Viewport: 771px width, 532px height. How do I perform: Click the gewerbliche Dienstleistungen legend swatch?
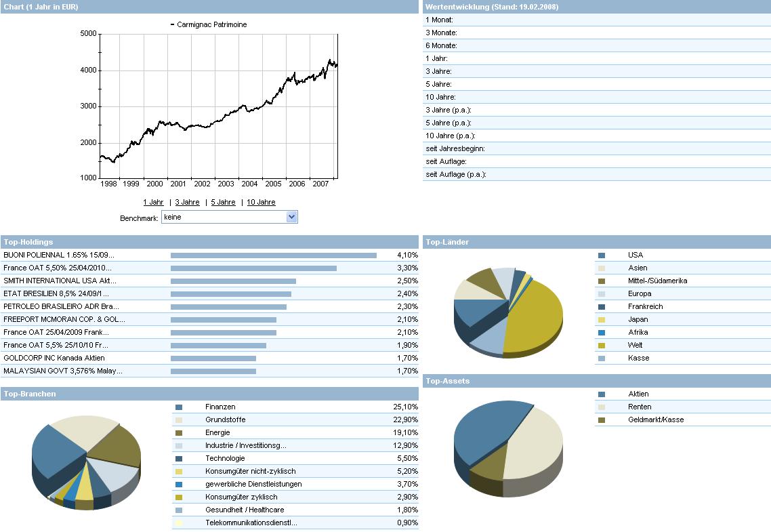pyautogui.click(x=178, y=485)
